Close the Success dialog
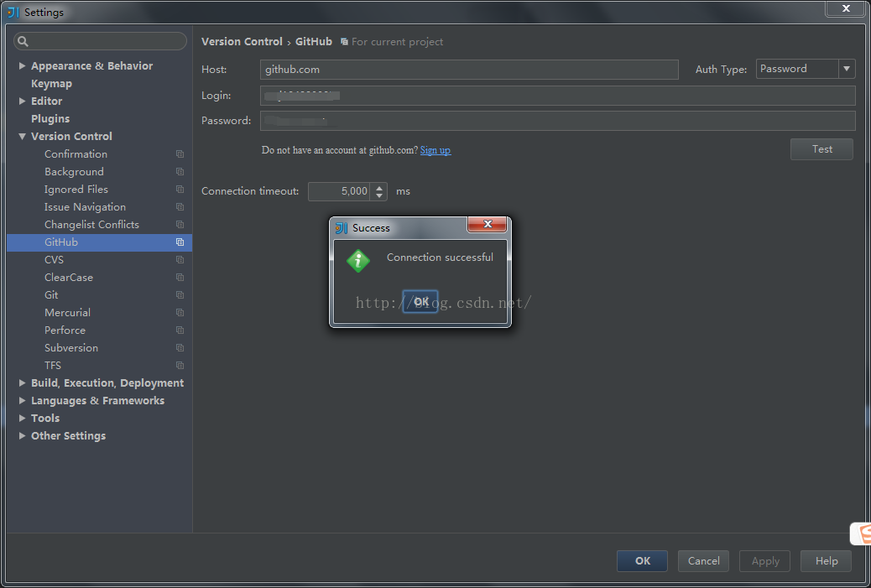871x588 pixels. tap(488, 224)
